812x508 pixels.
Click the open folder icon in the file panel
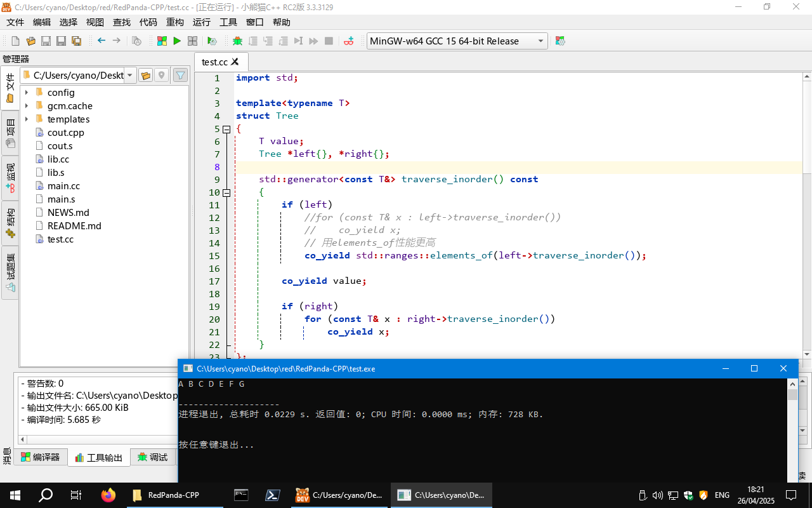pyautogui.click(x=145, y=76)
